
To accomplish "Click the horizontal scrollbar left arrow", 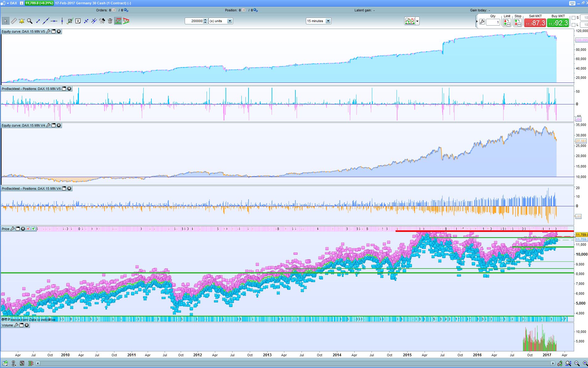I will (38, 364).
